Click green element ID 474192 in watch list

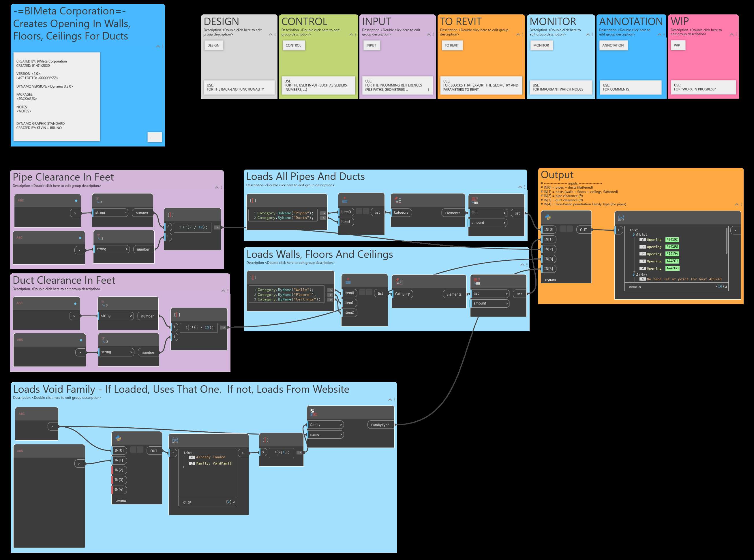pyautogui.click(x=672, y=240)
